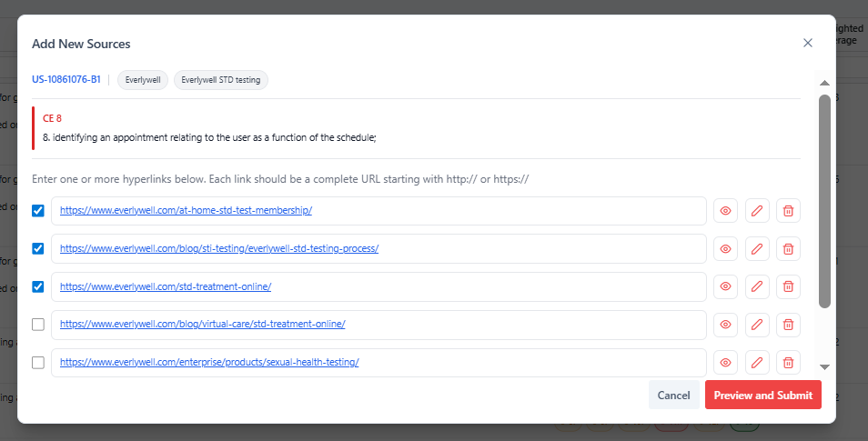Cancel the Add New Sources dialog

[673, 396]
